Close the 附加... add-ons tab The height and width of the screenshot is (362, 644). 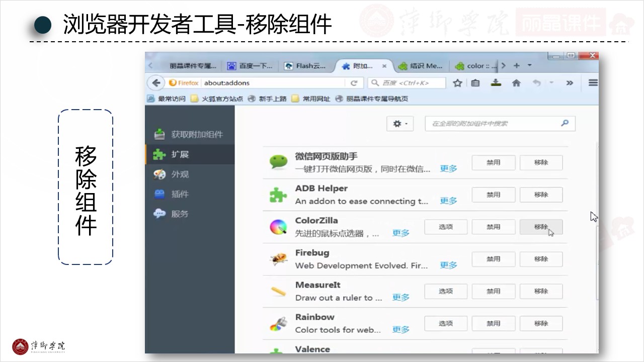[384, 66]
